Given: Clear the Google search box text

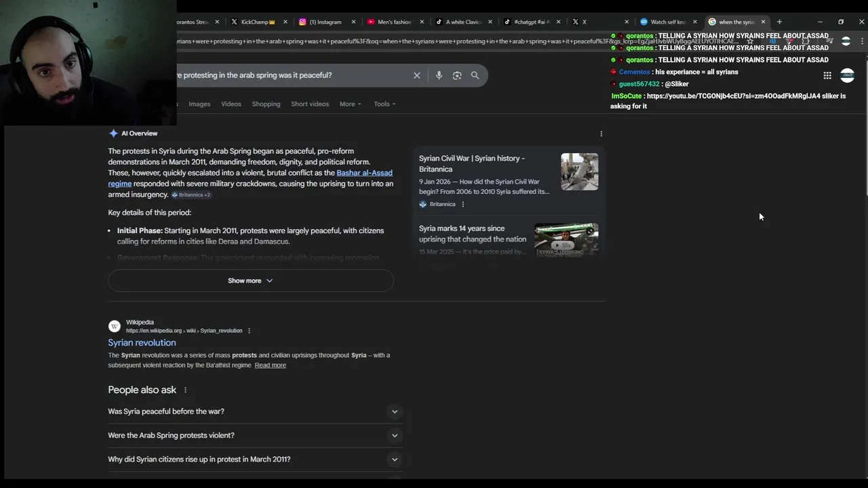Looking at the screenshot, I should 417,75.
